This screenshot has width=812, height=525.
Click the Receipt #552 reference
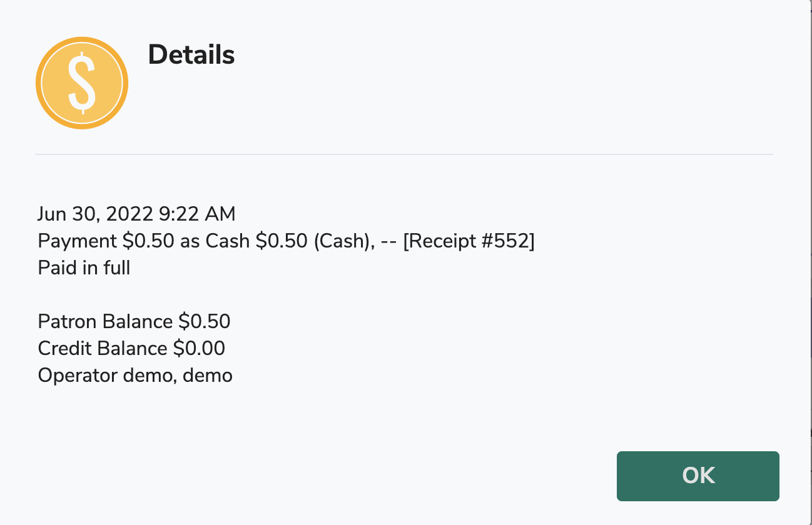coord(469,241)
